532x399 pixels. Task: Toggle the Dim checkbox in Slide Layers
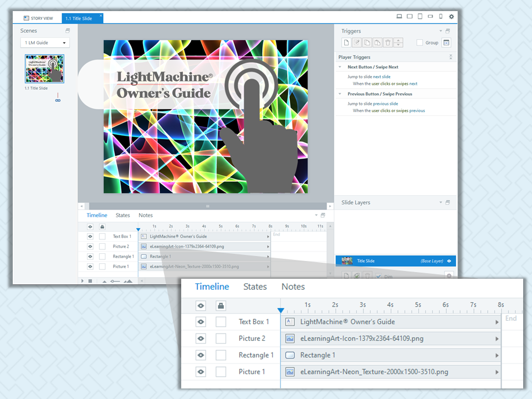point(378,276)
